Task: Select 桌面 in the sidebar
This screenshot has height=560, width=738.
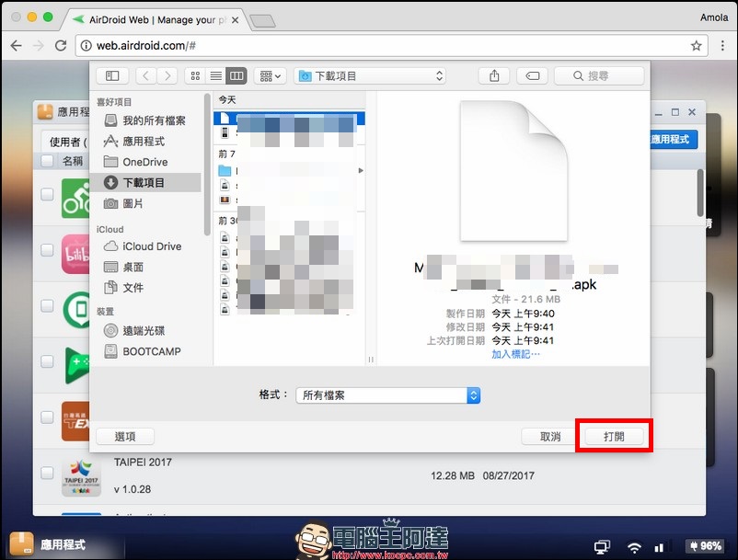Action: 146,267
